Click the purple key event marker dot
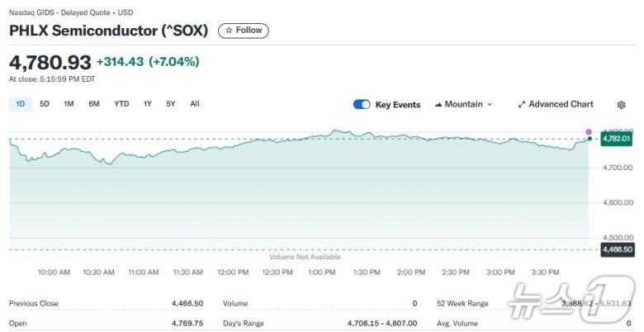This screenshot has height=332, width=644. tap(589, 131)
